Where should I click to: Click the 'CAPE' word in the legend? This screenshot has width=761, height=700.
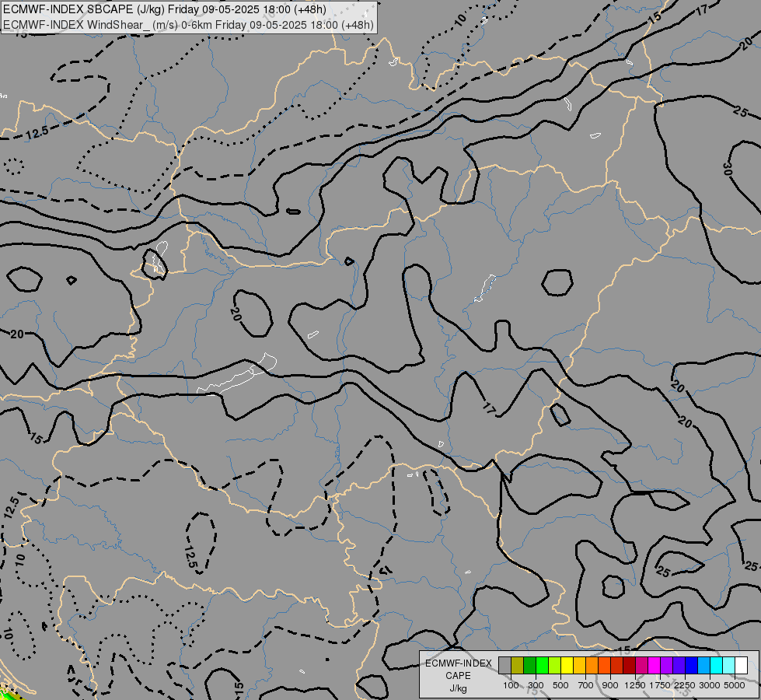pyautogui.click(x=458, y=676)
